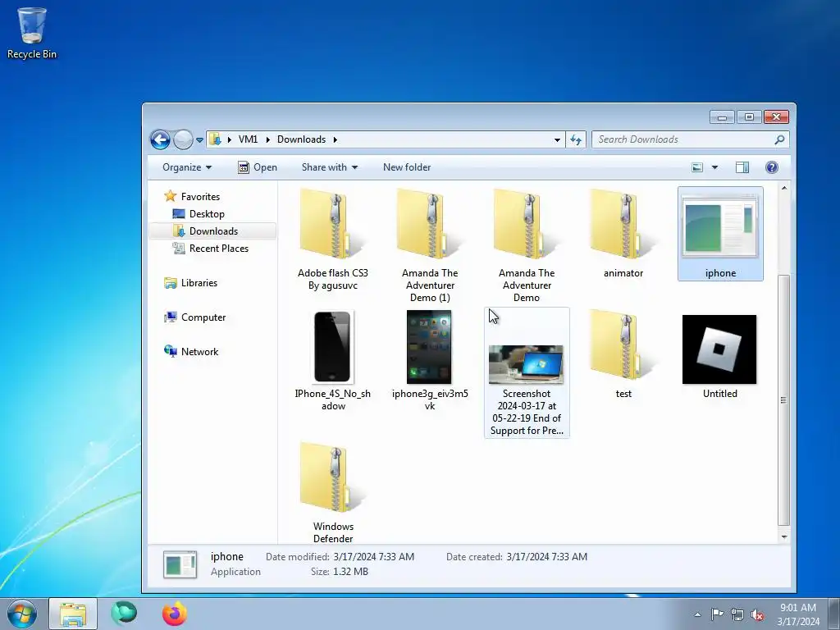The image size is (840, 630).
Task: Select the iphone3g_eiv3m5vk image
Action: click(x=430, y=361)
